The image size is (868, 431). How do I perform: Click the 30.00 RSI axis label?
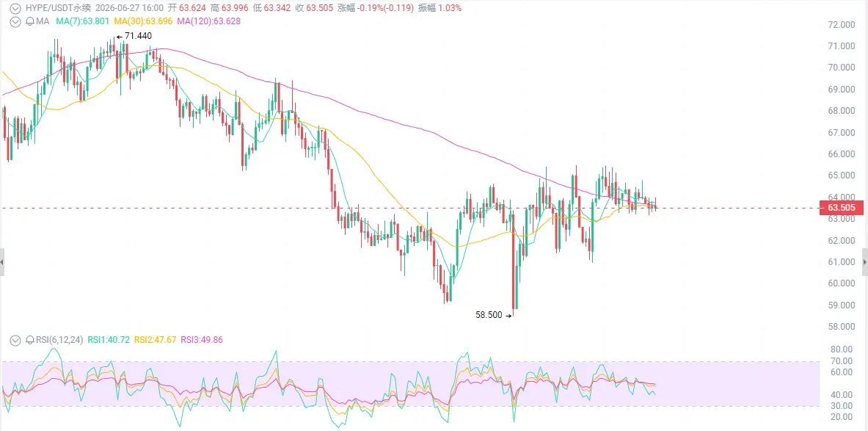tap(841, 405)
